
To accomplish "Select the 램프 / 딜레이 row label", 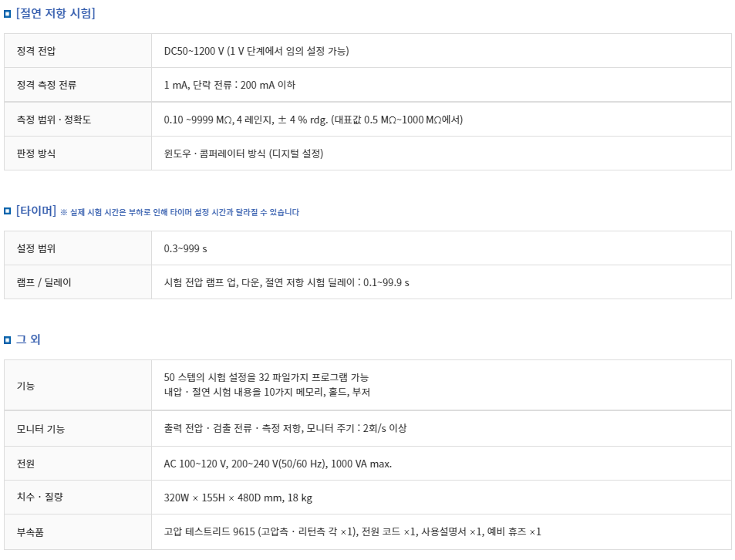I will pos(44,282).
